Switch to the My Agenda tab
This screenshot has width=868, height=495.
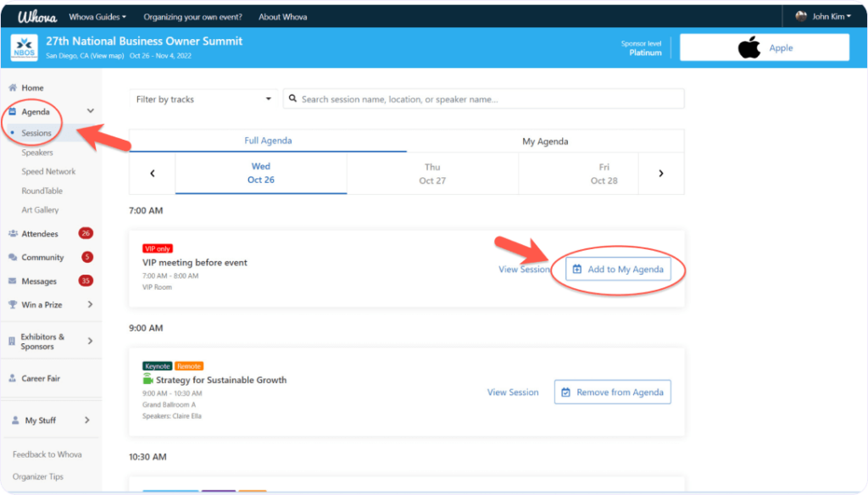[x=546, y=141]
